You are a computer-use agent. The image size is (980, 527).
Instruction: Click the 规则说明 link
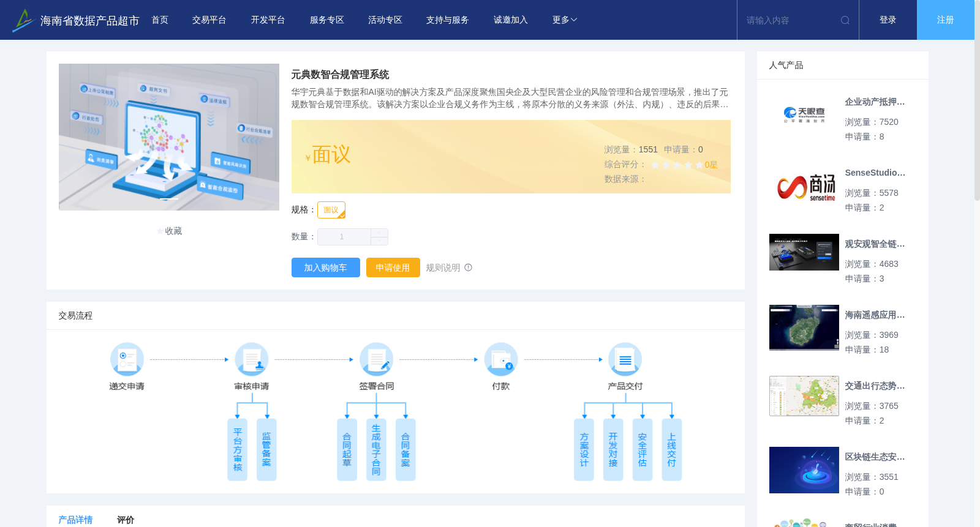443,267
